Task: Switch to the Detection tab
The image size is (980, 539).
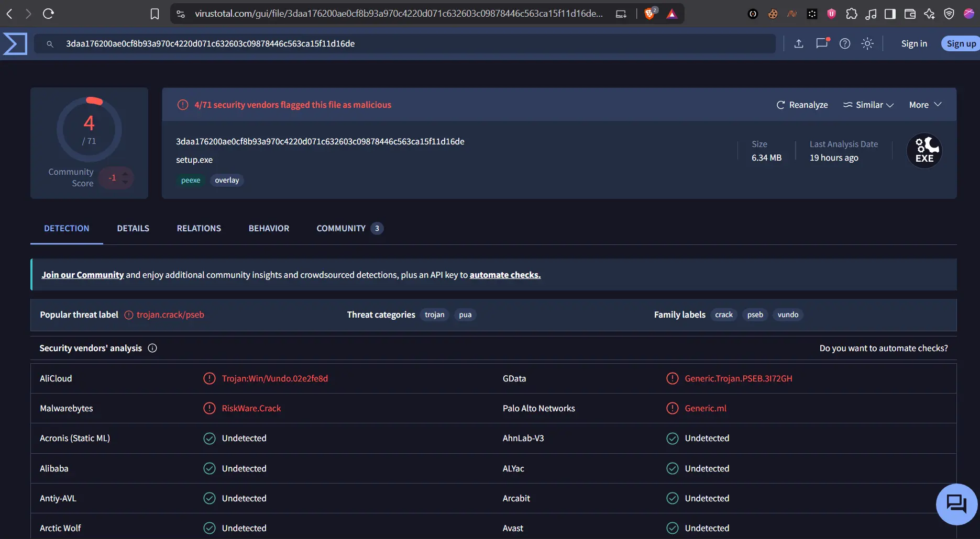Action: click(67, 228)
